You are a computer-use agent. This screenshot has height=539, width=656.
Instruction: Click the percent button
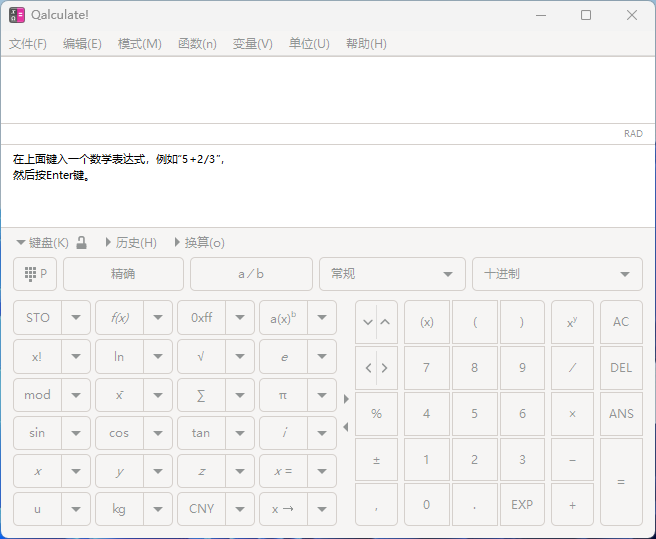[376, 414]
